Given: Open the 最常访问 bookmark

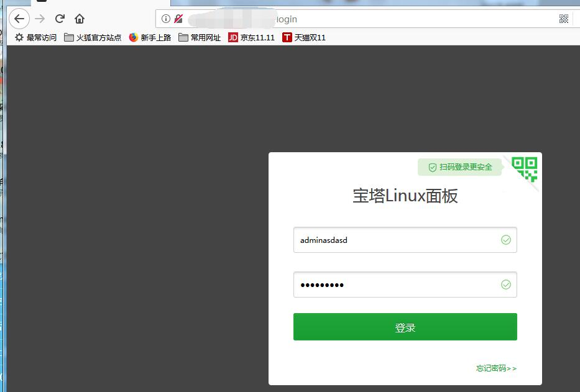Looking at the screenshot, I should pos(35,37).
